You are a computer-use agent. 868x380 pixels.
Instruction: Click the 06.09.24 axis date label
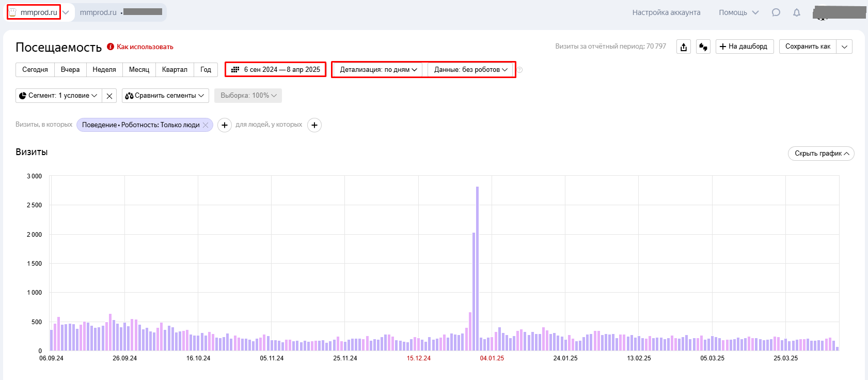click(51, 358)
